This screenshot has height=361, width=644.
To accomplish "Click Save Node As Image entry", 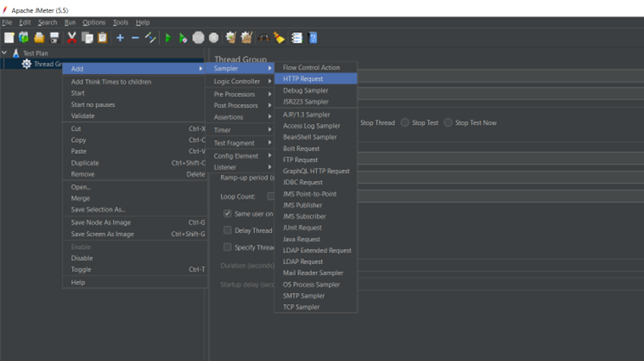I will coord(134,223).
